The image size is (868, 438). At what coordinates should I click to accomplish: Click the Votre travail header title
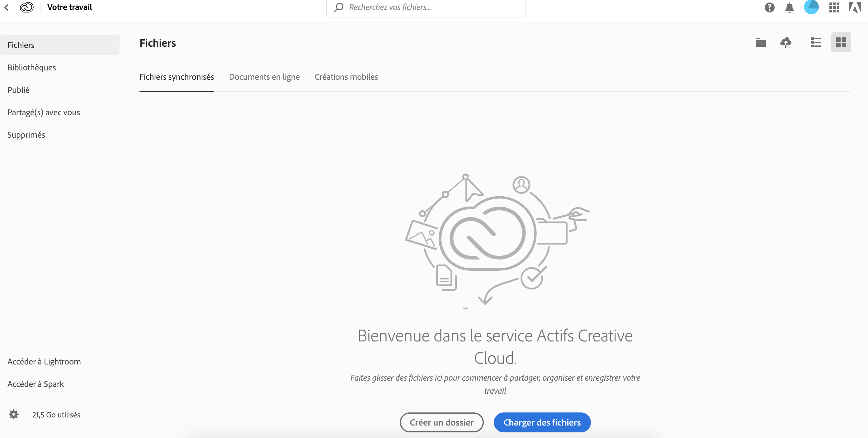(x=69, y=7)
